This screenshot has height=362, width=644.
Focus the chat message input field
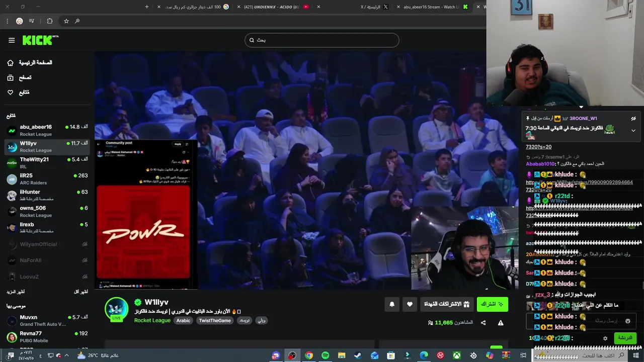coord(581,321)
